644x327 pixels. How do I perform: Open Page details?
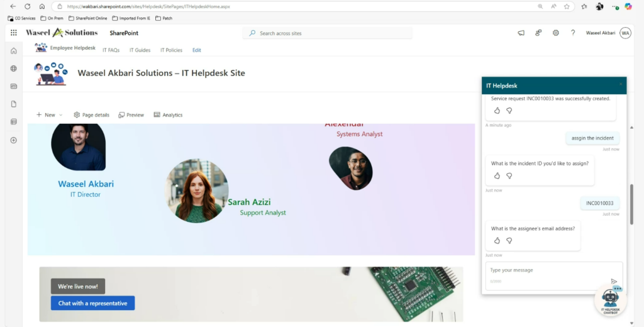coord(91,115)
